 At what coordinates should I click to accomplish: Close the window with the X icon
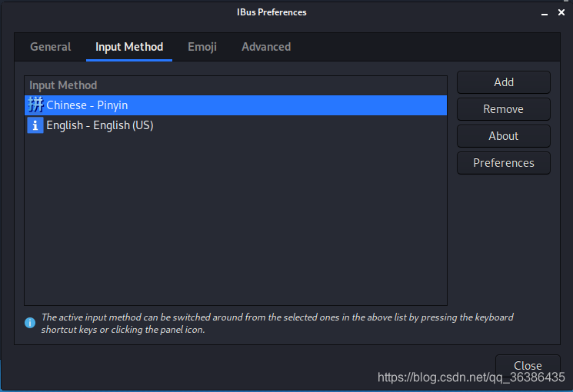561,13
